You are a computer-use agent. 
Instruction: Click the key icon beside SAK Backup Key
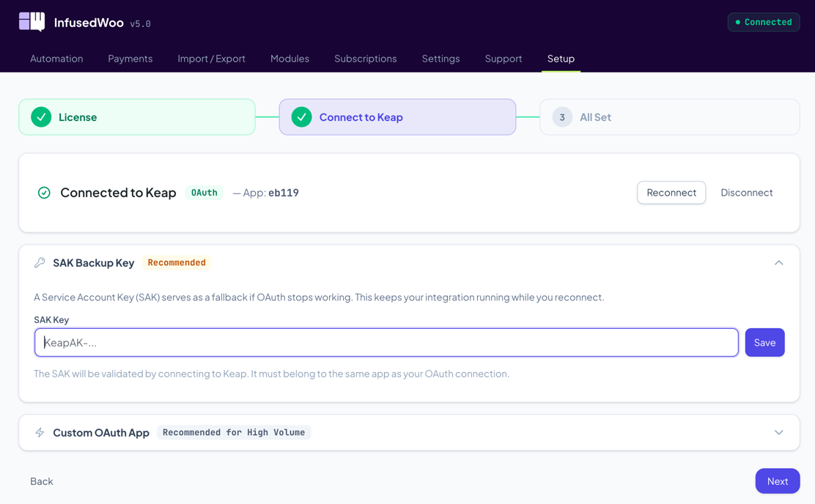coord(40,263)
